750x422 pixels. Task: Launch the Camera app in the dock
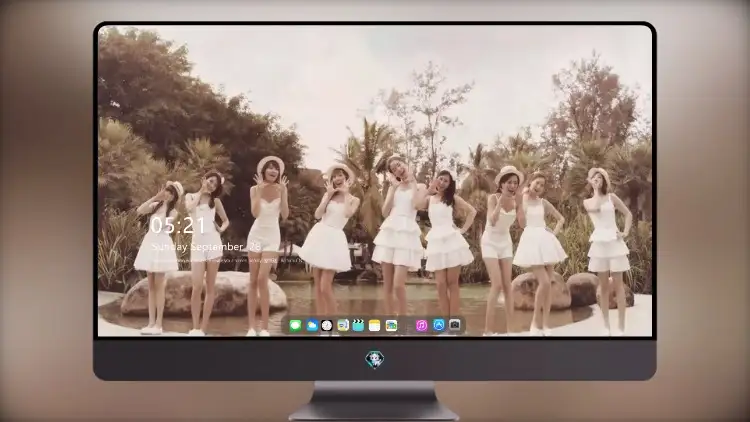(455, 325)
